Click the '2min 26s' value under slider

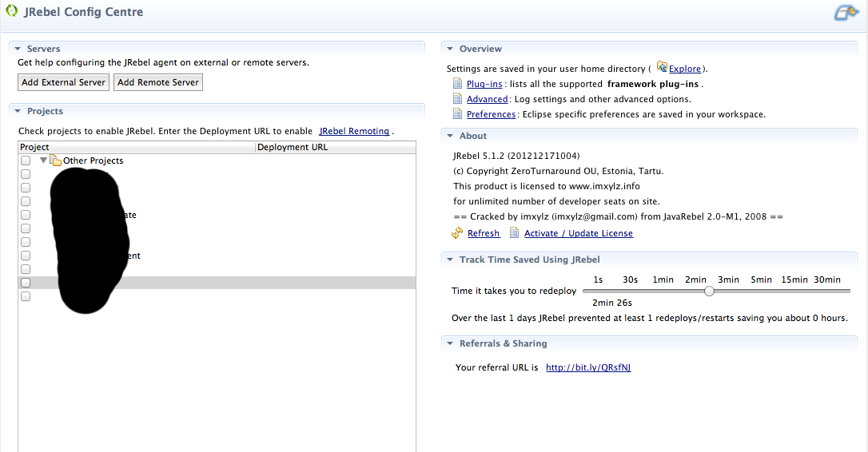coord(611,303)
